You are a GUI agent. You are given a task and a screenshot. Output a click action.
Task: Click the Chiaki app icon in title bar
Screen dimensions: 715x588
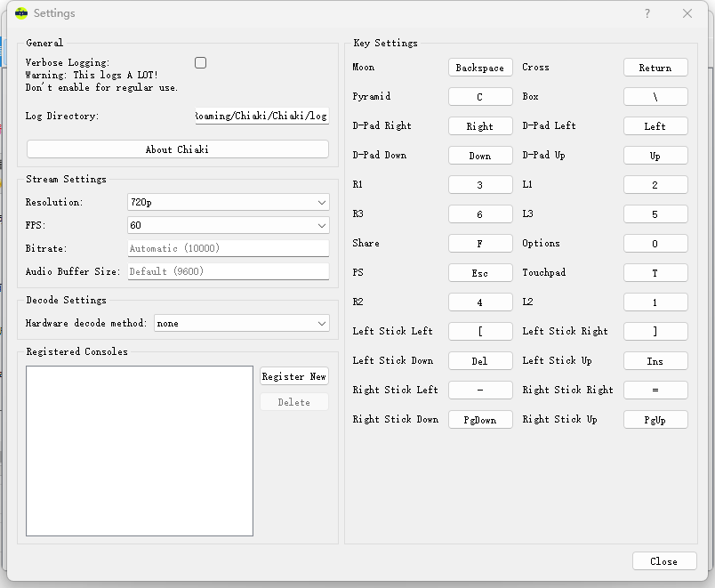[x=21, y=13]
